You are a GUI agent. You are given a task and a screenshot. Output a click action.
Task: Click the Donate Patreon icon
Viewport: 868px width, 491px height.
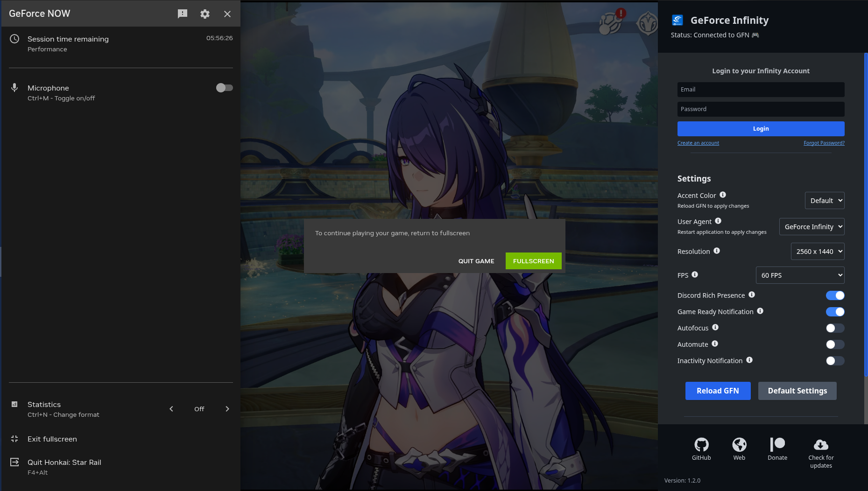pyautogui.click(x=777, y=445)
